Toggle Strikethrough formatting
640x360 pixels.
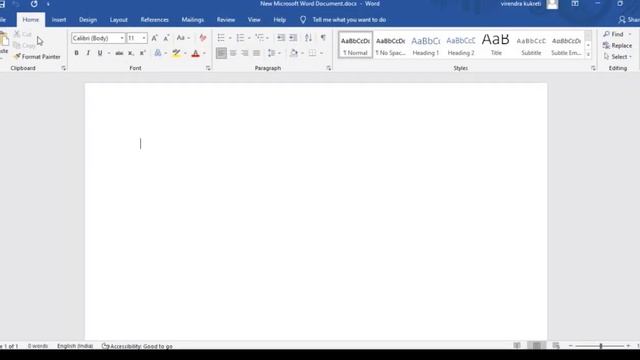point(119,53)
